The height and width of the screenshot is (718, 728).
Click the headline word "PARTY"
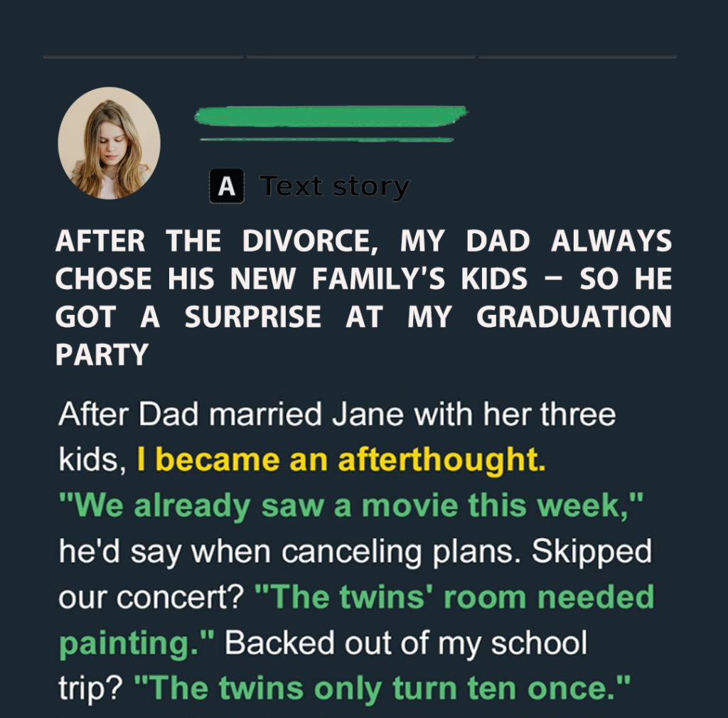pyautogui.click(x=102, y=355)
